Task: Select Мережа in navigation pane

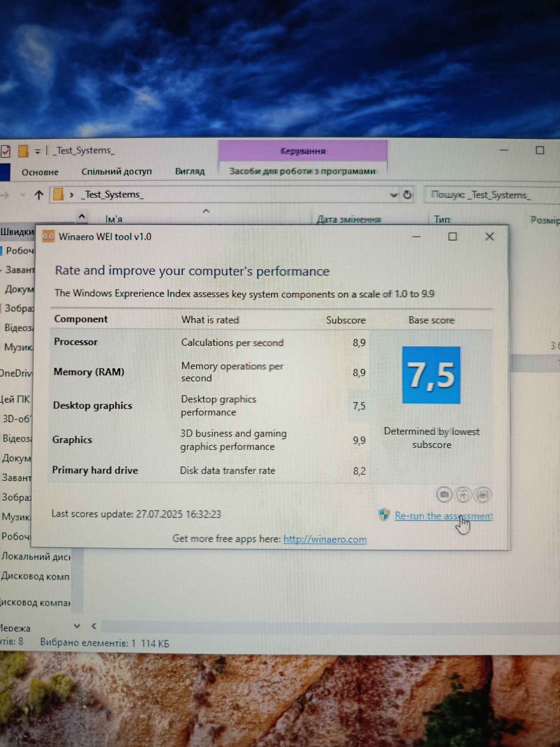Action: pyautogui.click(x=15, y=628)
